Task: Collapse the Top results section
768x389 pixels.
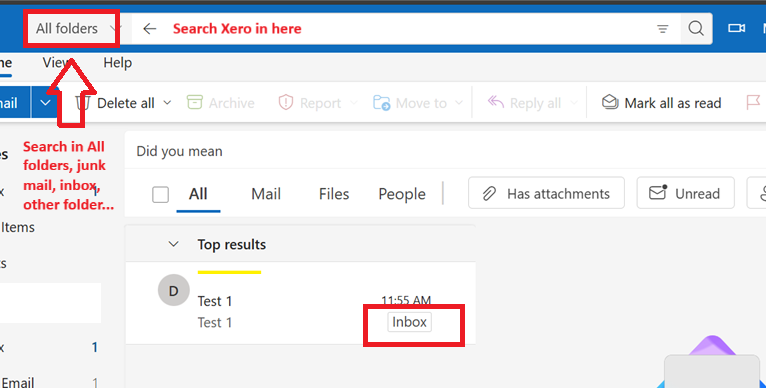Action: coord(173,244)
